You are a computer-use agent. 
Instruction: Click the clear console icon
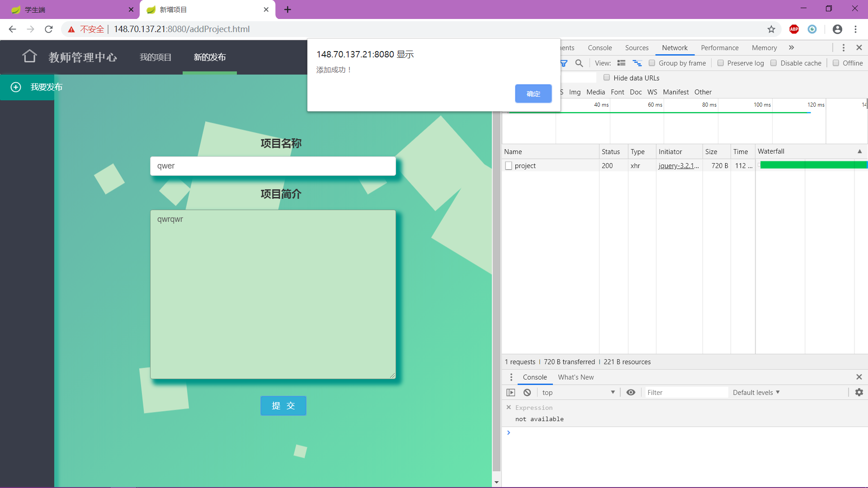point(527,392)
